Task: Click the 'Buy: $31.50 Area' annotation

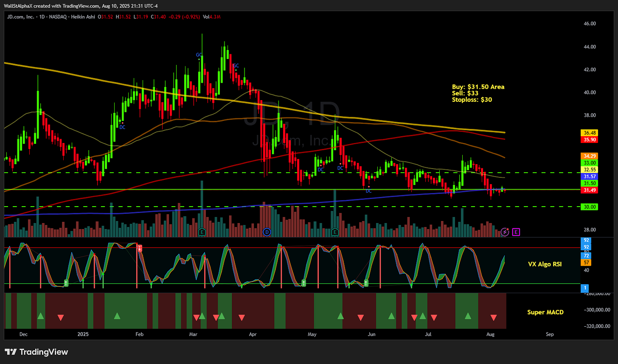Action: pyautogui.click(x=478, y=87)
